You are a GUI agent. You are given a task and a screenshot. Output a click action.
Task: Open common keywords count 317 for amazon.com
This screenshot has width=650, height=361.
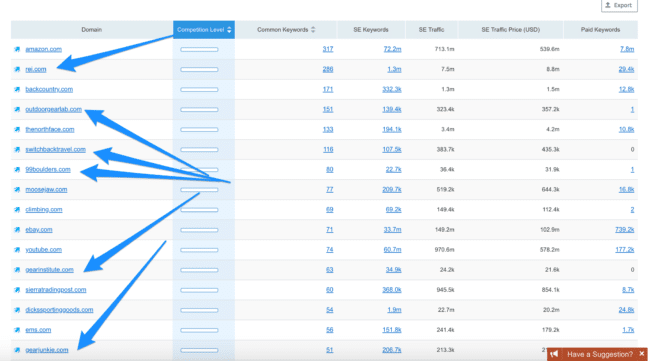328,49
